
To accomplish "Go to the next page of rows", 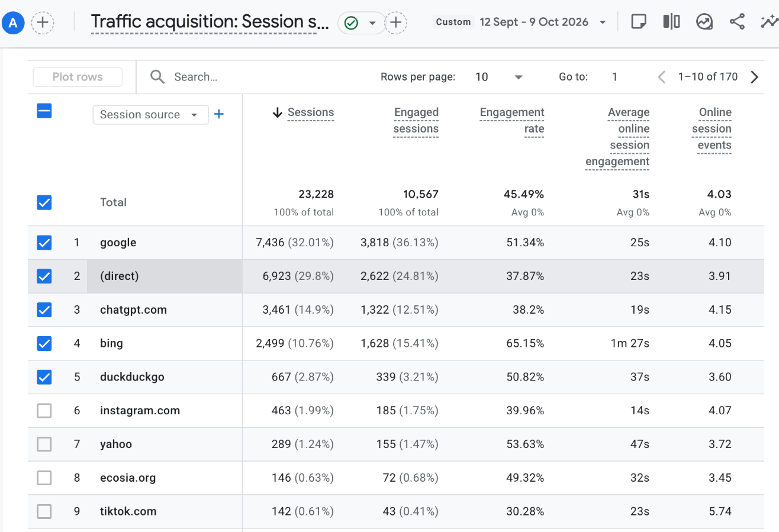I will click(754, 77).
